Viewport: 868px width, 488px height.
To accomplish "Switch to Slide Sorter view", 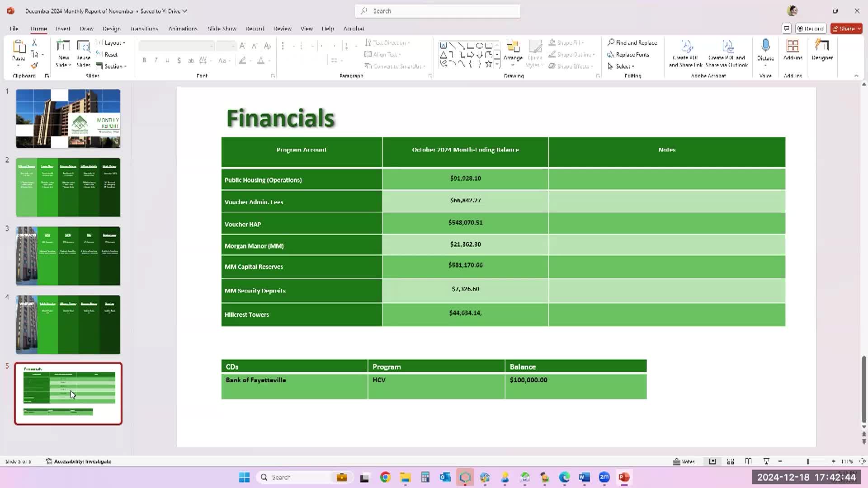I will 730,461.
